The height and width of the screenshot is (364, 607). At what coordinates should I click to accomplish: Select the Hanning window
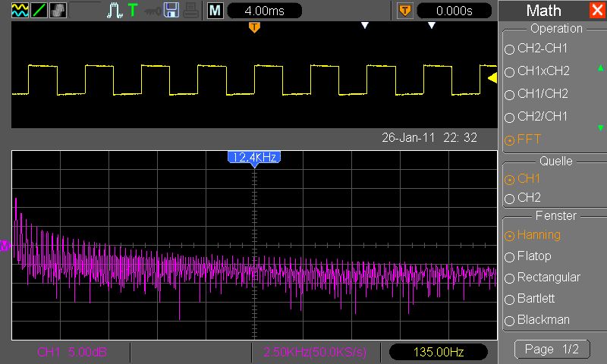533,235
